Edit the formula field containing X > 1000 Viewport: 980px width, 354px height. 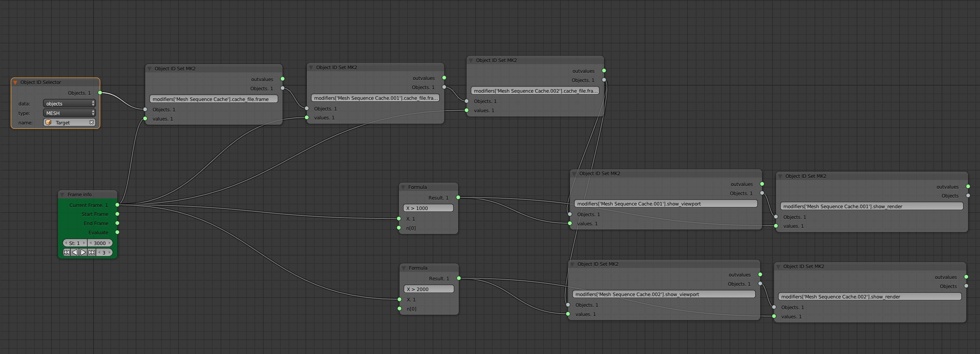tap(428, 208)
